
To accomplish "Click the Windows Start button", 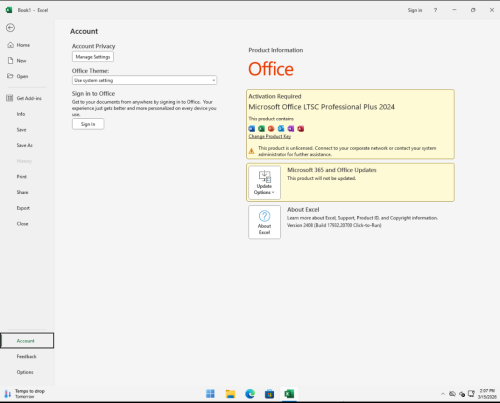I will 210,394.
